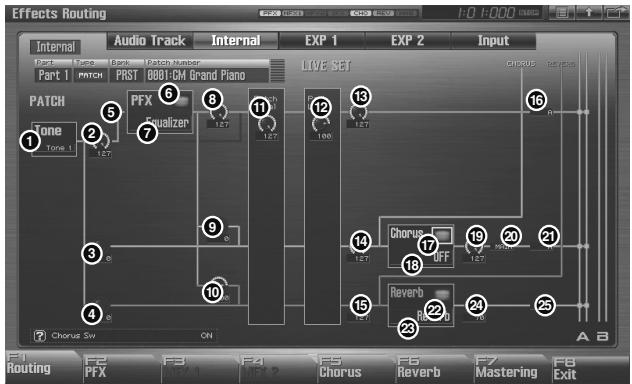The width and height of the screenshot is (632, 384).
Task: Click the LIVE SET heading
Action: (x=326, y=66)
